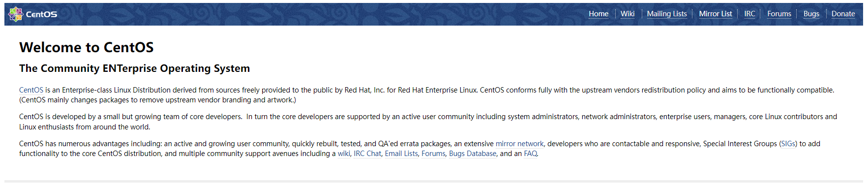Screen dimensions: 868x189
Task: Open the Forums link in body text
Action: pos(433,154)
